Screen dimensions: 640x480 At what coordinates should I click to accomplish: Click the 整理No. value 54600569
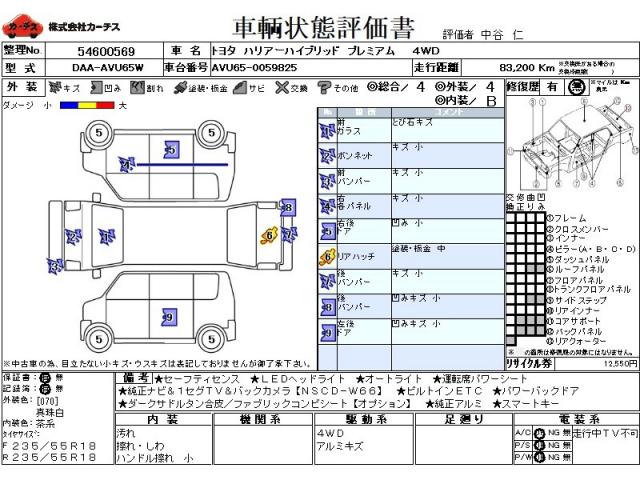point(106,51)
